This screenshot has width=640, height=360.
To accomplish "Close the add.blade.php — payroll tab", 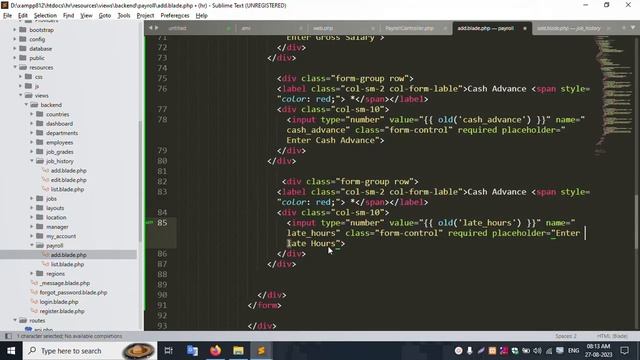I will click(525, 28).
